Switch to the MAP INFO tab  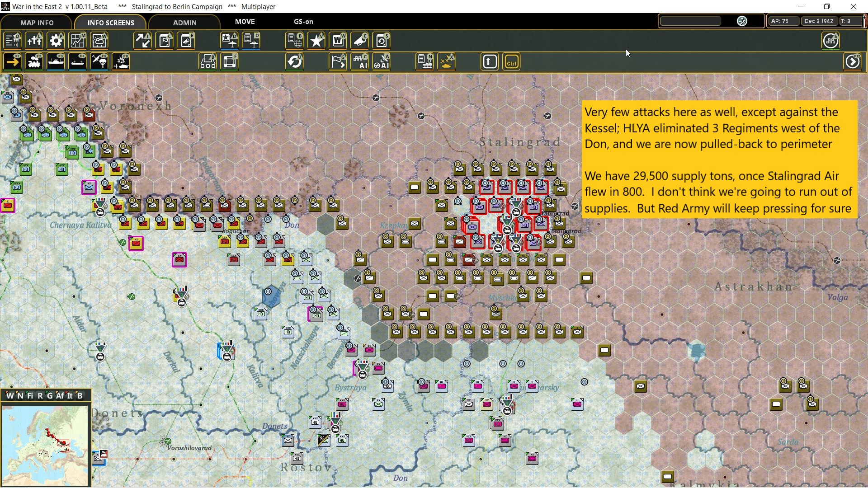pos(36,22)
